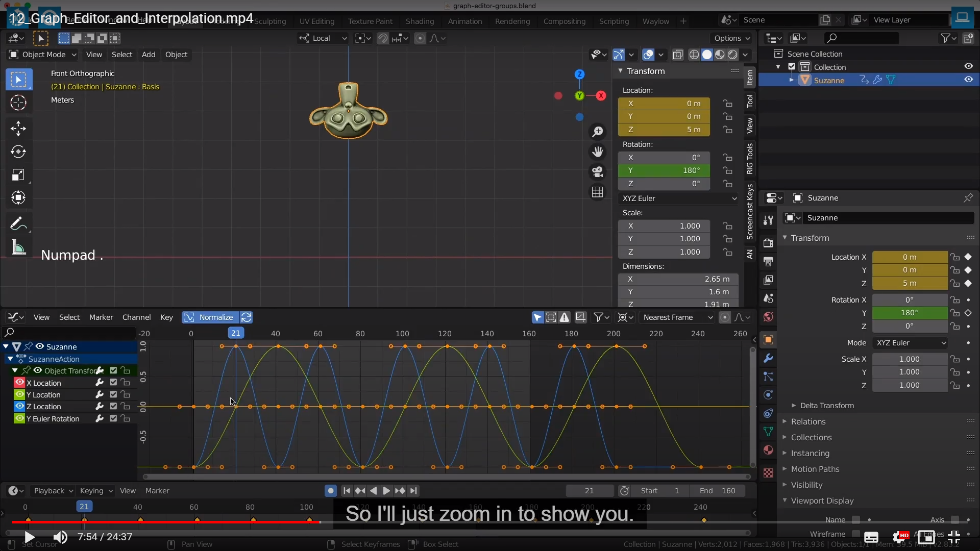980x551 pixels.
Task: Select the Rotate tool in toolbar
Action: pyautogui.click(x=18, y=152)
